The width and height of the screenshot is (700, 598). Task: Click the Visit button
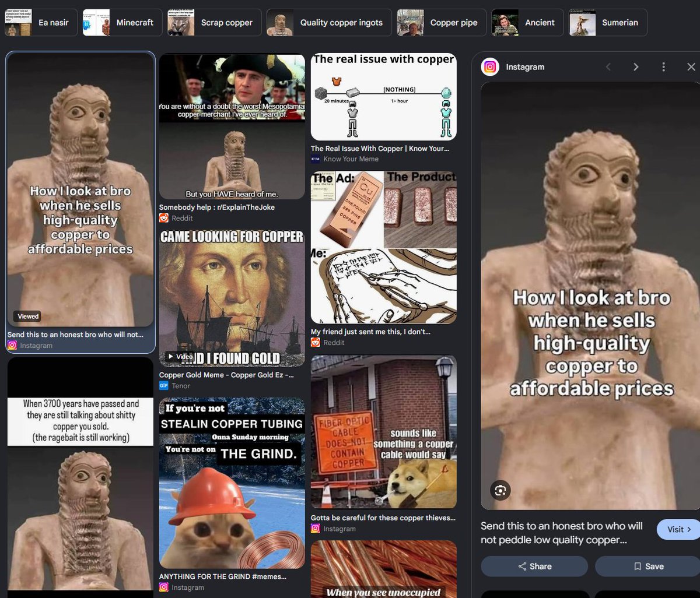point(678,529)
